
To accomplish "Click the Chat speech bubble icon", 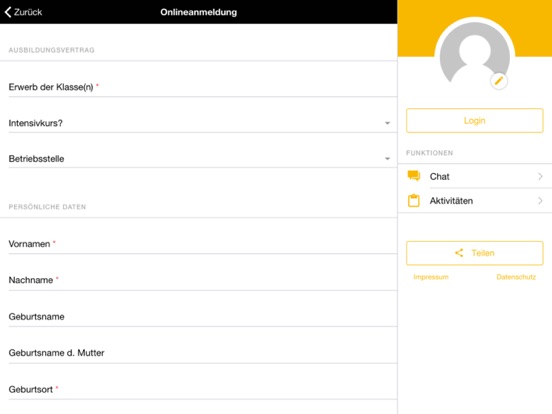I will coord(414,175).
